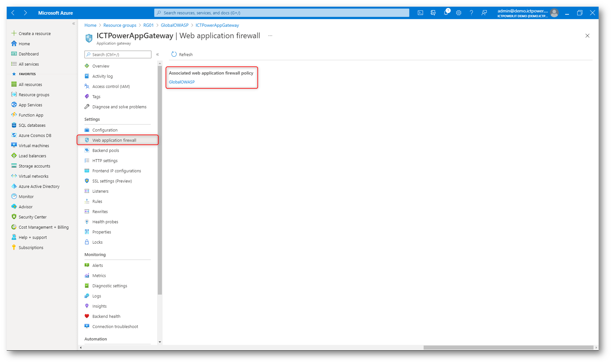
Task: Click RG01 breadcrumb link
Action: (148, 25)
